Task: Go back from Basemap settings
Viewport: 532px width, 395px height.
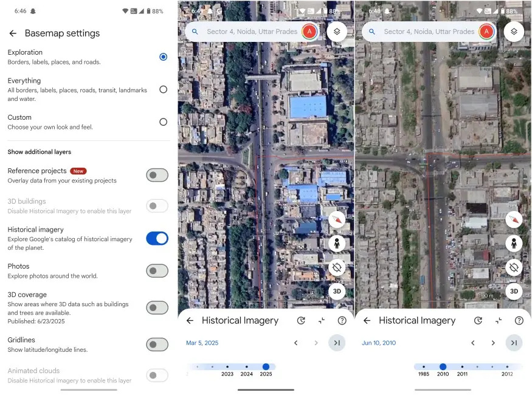Action: click(13, 33)
